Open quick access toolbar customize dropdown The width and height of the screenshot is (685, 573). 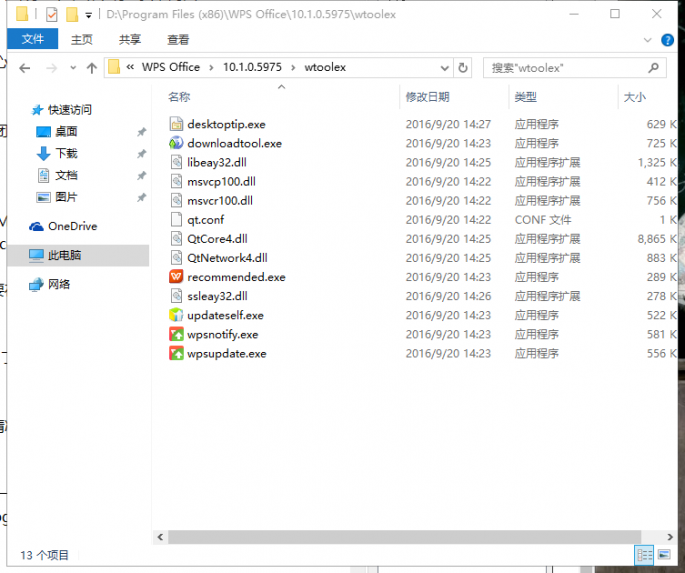click(x=88, y=15)
